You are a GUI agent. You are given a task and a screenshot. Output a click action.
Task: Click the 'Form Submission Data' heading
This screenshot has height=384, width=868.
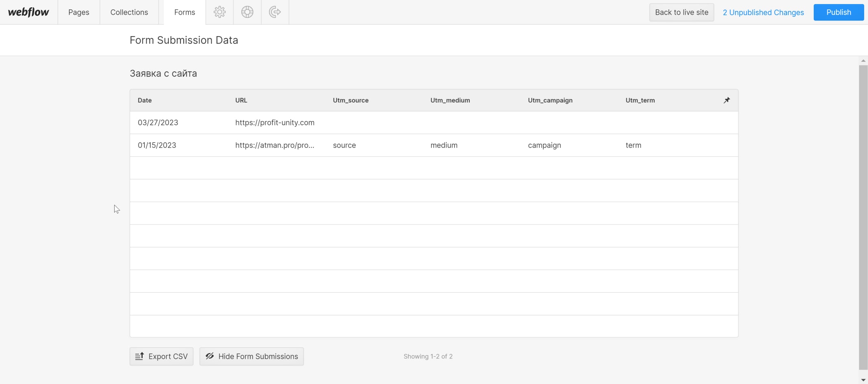click(x=184, y=40)
